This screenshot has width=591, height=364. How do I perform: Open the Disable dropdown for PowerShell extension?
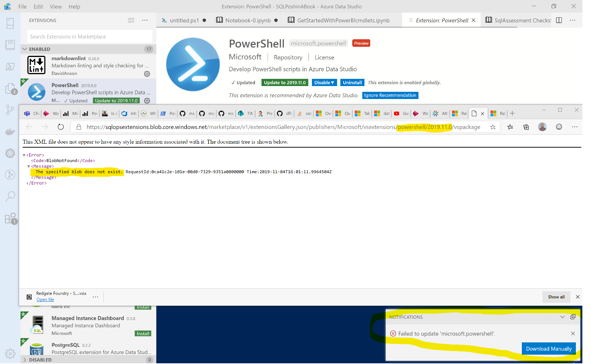click(x=324, y=82)
